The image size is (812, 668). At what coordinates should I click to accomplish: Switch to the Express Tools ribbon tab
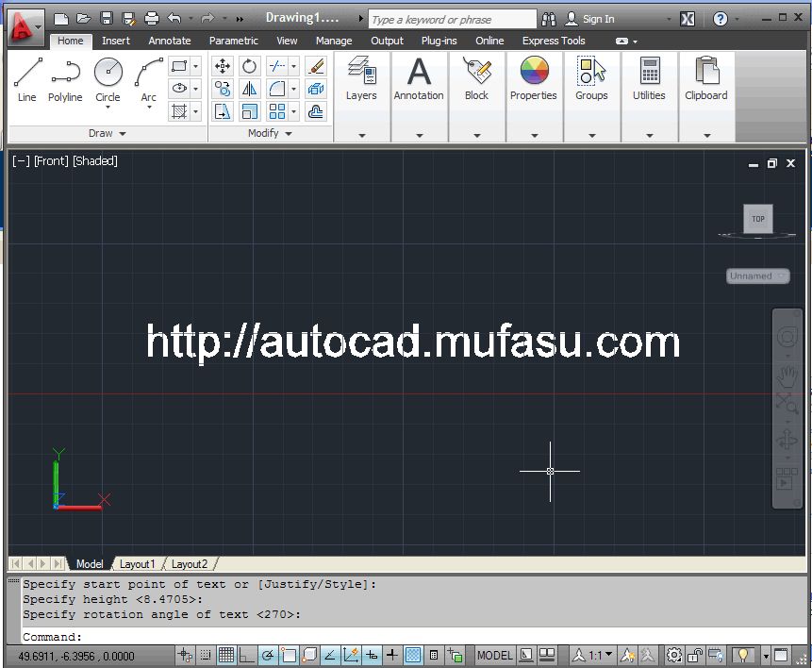554,41
